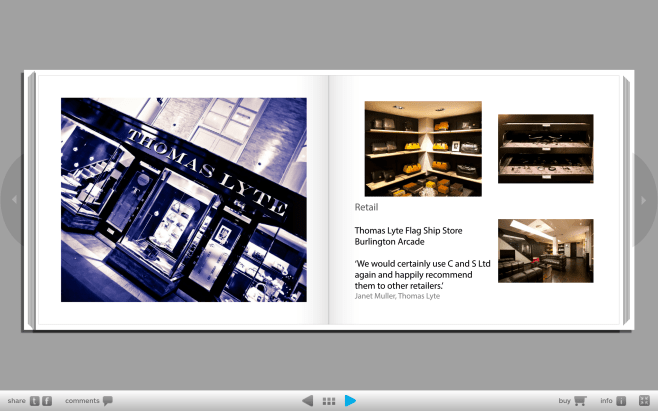Share the book on Facebook

[47, 401]
